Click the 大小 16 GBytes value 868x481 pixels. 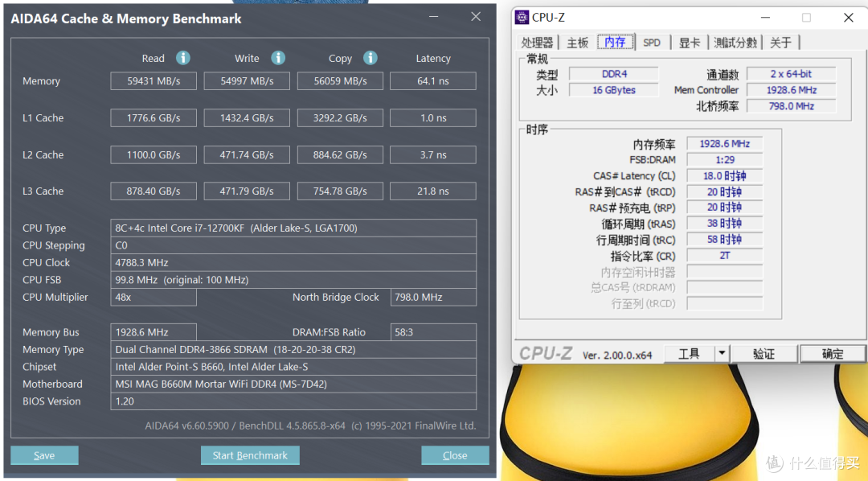click(x=614, y=90)
